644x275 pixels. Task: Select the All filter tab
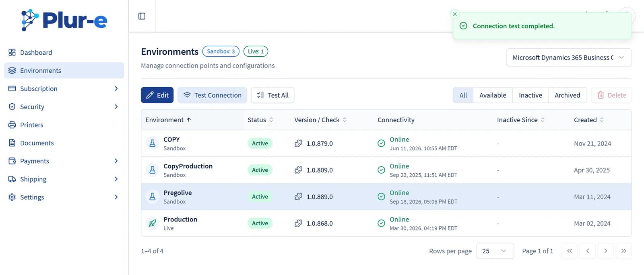click(463, 95)
